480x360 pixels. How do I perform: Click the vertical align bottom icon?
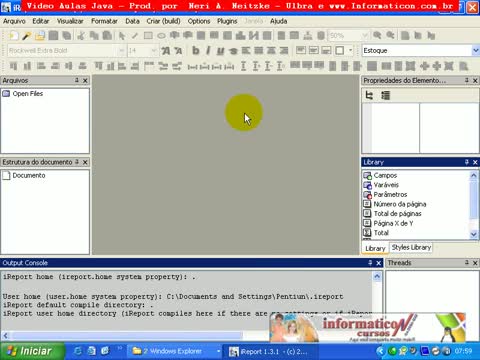[326, 51]
